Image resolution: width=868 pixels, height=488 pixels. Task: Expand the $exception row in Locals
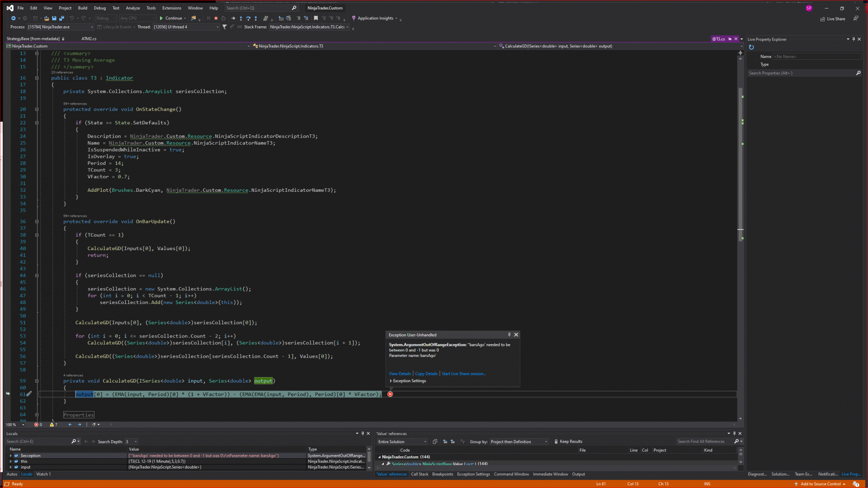coord(11,456)
